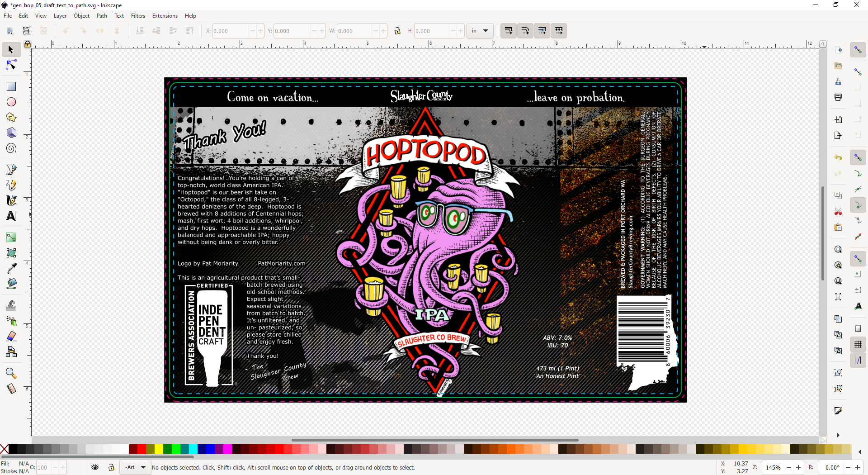
Task: Open the current layer dropdown
Action: [x=135, y=467]
